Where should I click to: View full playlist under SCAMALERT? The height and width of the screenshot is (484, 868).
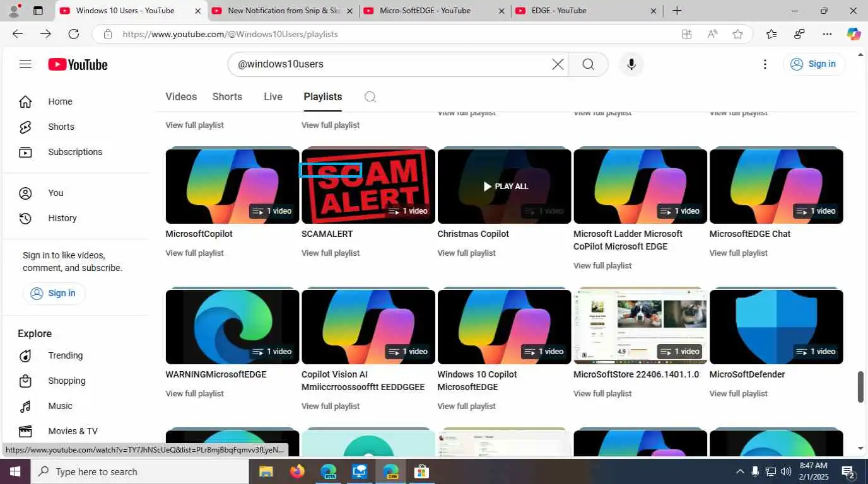tap(331, 253)
